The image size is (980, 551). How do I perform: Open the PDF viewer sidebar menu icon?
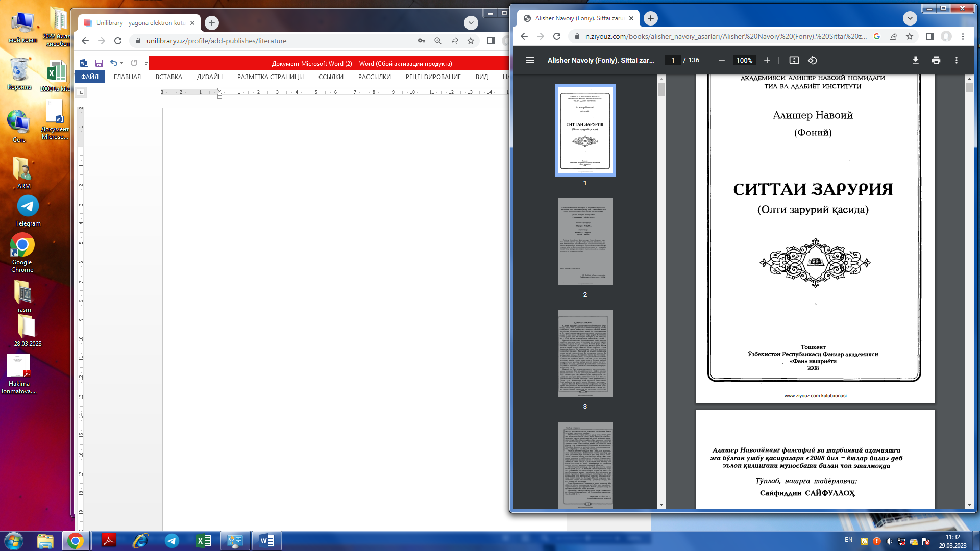tap(530, 60)
